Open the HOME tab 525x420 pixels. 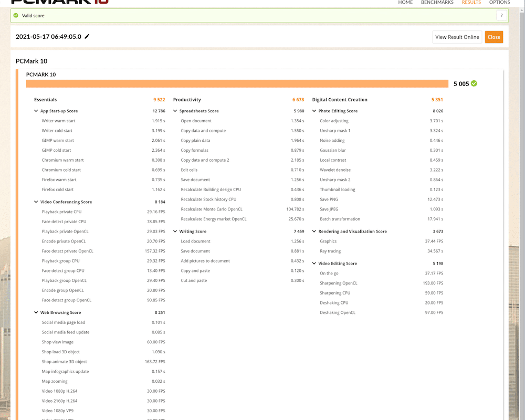point(405,2)
